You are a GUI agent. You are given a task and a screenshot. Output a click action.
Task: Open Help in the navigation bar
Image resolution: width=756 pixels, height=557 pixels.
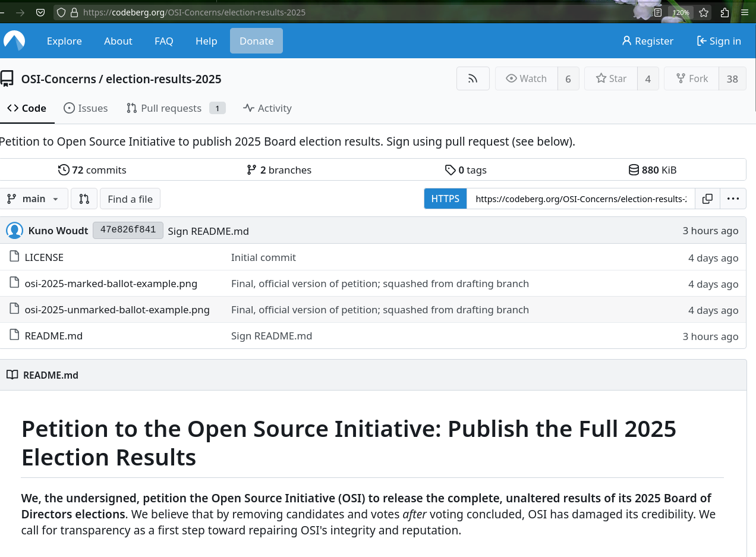pos(206,41)
